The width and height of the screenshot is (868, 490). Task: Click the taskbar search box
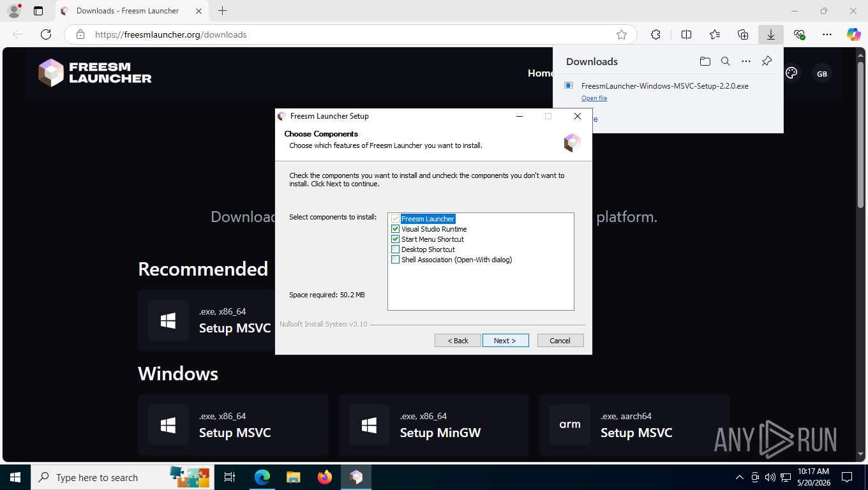click(x=123, y=477)
